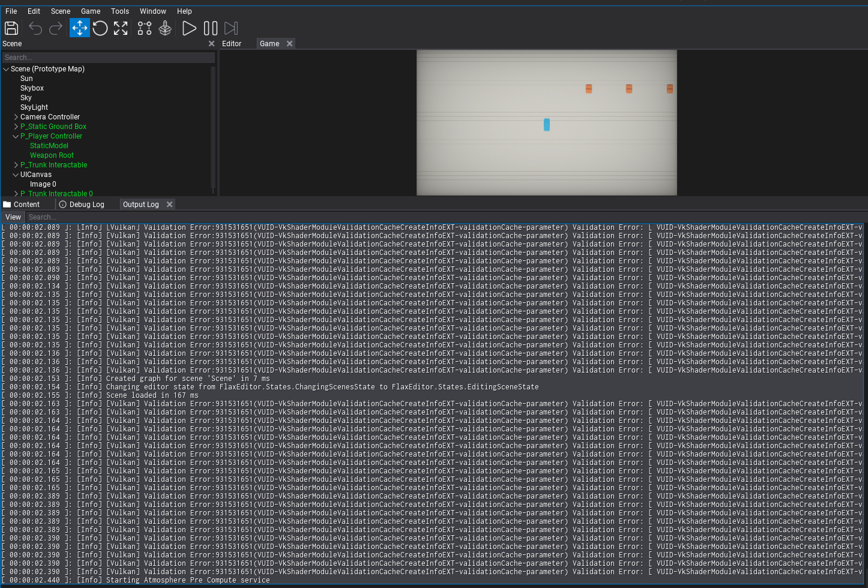
Task: Click the Save icon in the toolbar
Action: 11,28
